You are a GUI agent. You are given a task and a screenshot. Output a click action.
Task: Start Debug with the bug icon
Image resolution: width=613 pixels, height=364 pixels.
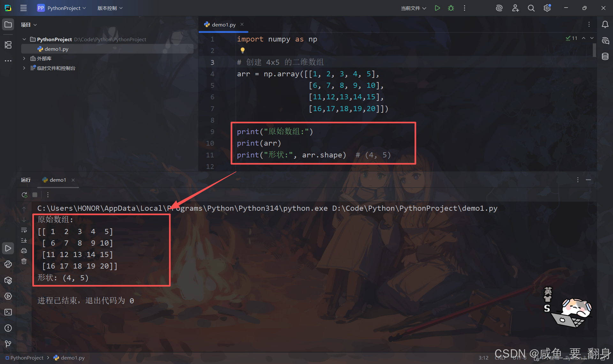pos(451,8)
